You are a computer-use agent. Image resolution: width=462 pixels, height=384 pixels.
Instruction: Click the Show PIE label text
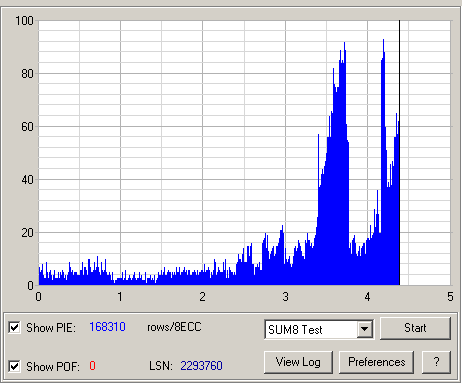(x=51, y=328)
